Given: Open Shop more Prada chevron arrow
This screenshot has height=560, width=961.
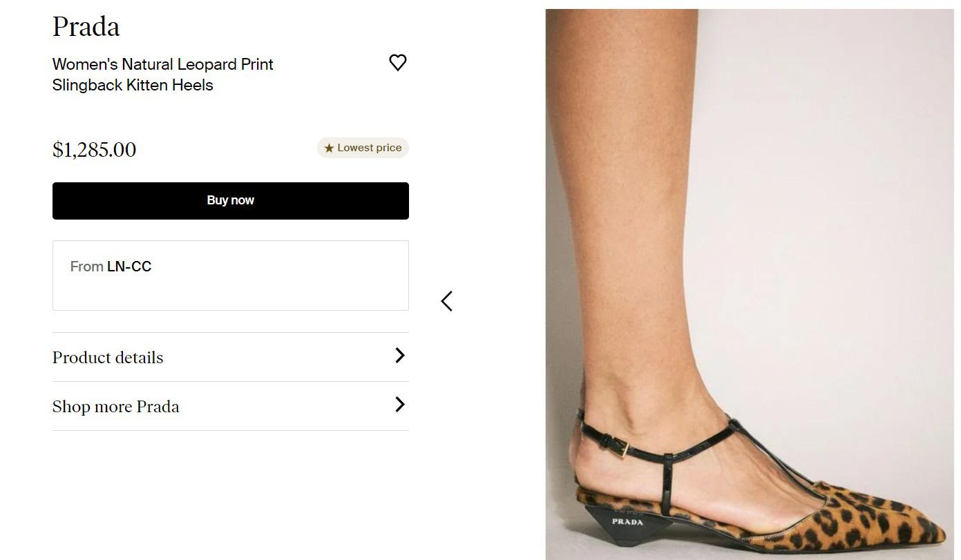Looking at the screenshot, I should [399, 405].
